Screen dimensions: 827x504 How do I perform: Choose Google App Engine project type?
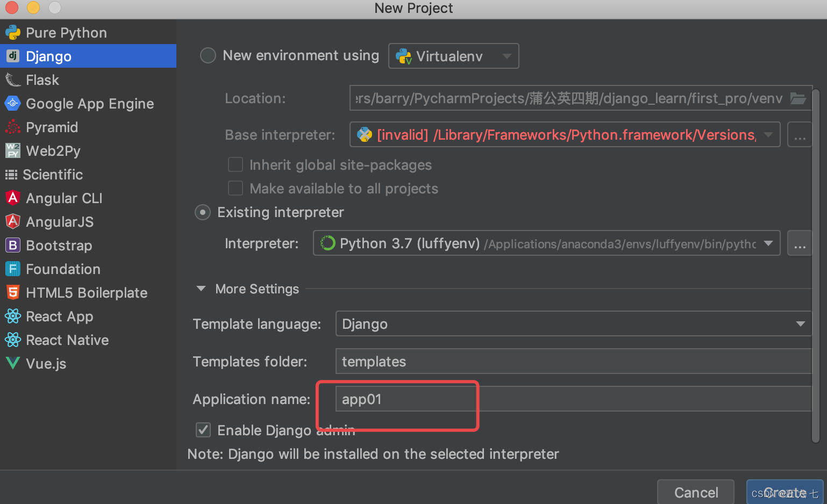88,103
